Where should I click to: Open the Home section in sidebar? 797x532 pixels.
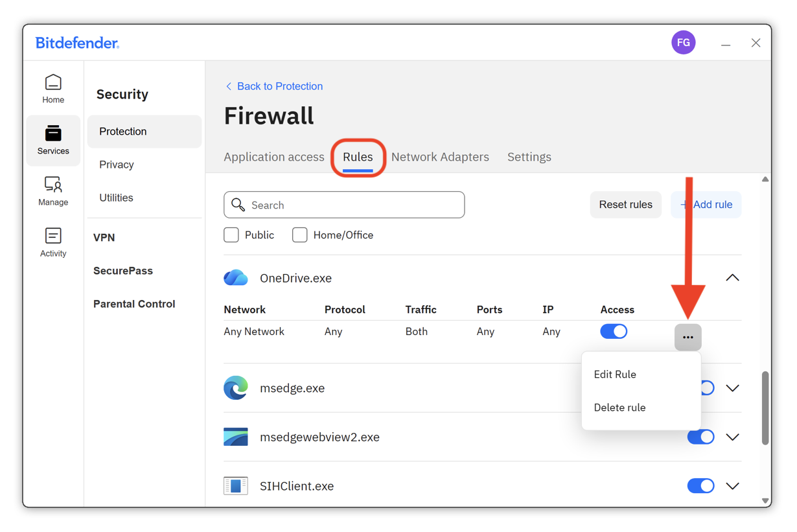tap(53, 89)
